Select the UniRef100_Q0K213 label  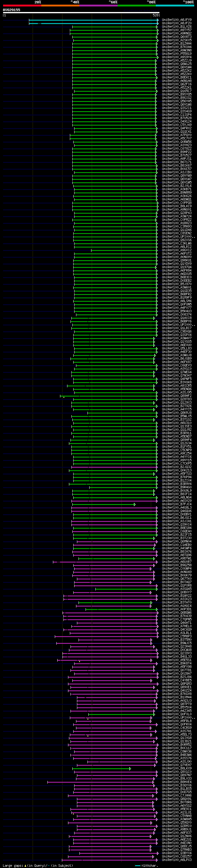point(177,470)
